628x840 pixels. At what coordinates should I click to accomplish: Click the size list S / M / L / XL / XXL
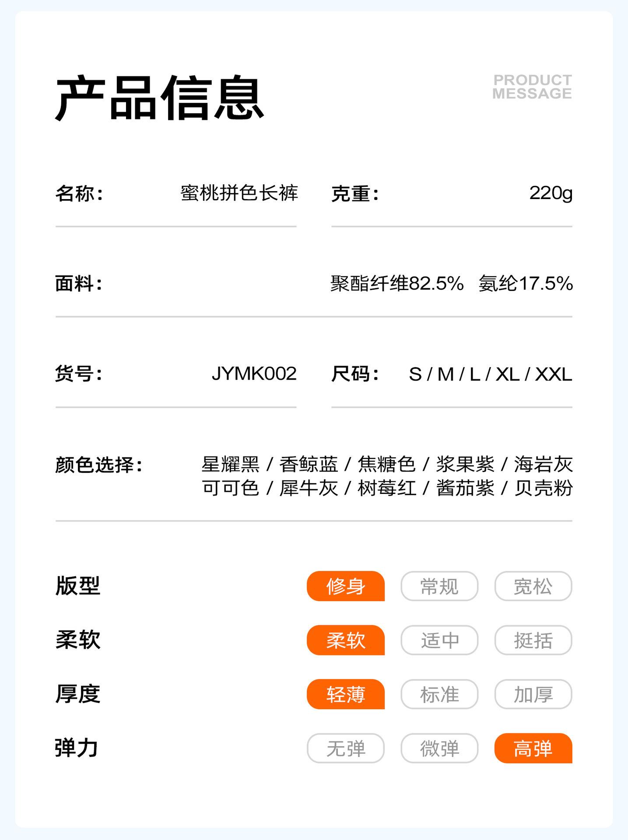pos(490,374)
